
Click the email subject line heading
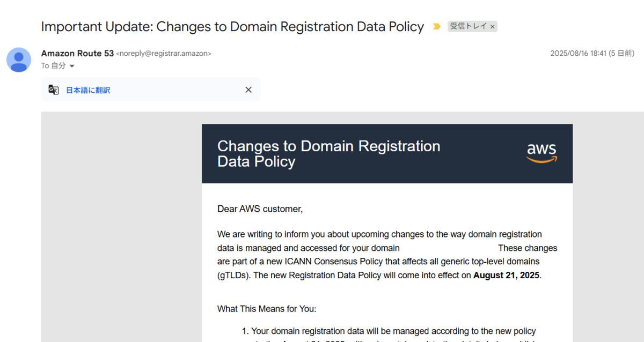[232, 27]
